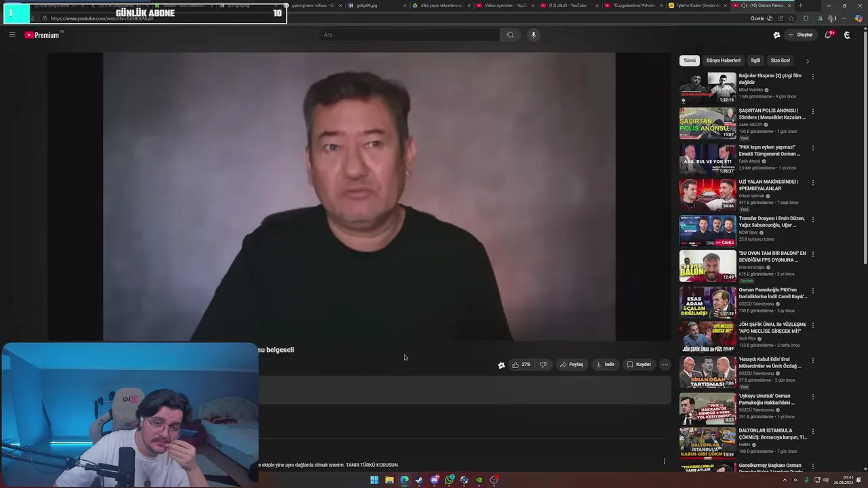Open JÖH ŞEFİK ÜNAL ile YÜZLEŞME title

tap(772, 328)
